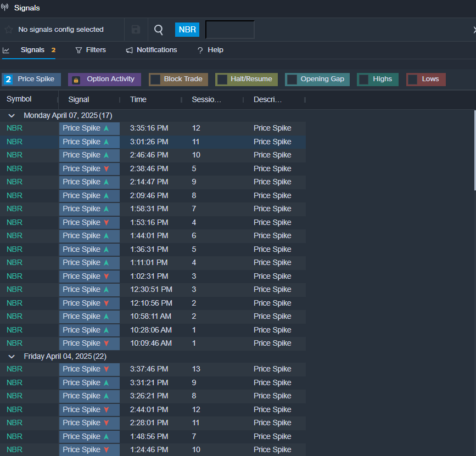The height and width of the screenshot is (456, 476).
Task: Click the lock icon on Option Activity
Action: pos(76,80)
